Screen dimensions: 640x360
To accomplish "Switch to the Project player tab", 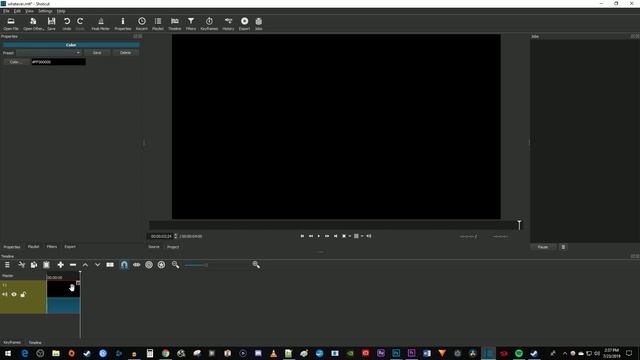I will pos(173,247).
